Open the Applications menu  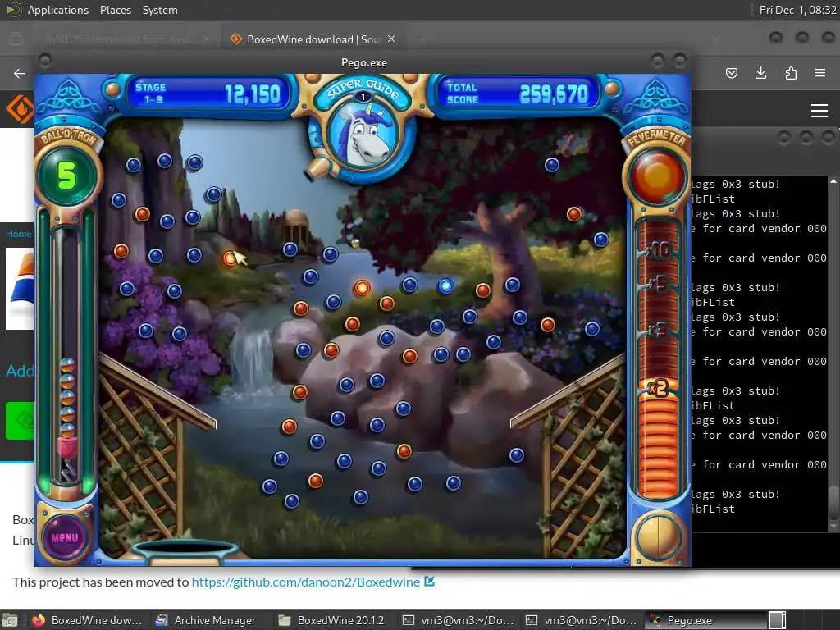[x=58, y=10]
